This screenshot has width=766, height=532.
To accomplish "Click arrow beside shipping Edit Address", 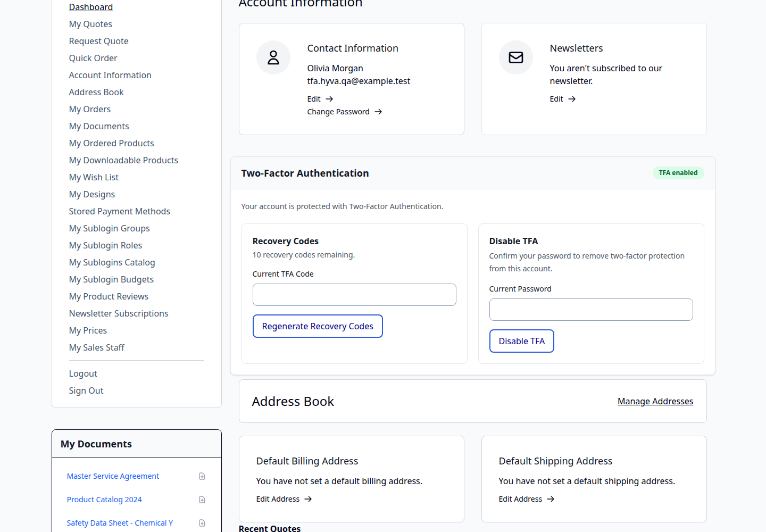I will (x=551, y=499).
